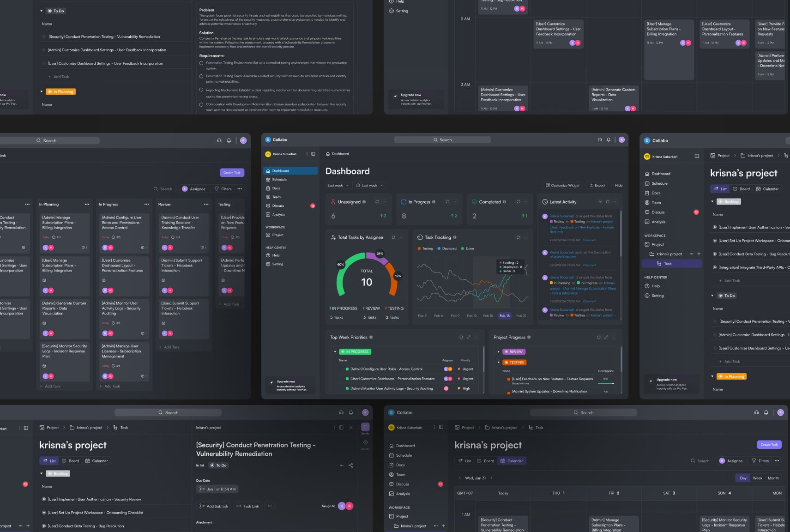This screenshot has width=790, height=532.
Task: Switch to Week view in the calendar toggle
Action: tap(757, 478)
